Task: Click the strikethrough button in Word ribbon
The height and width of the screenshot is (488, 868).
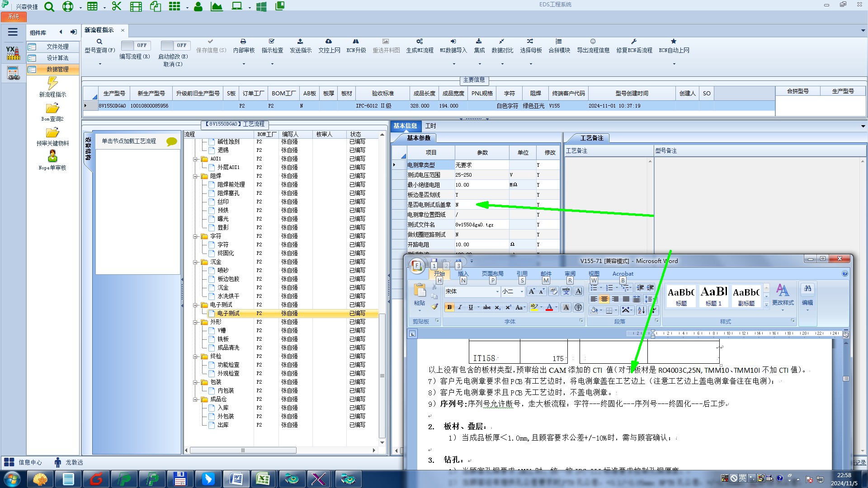Action: 486,307
